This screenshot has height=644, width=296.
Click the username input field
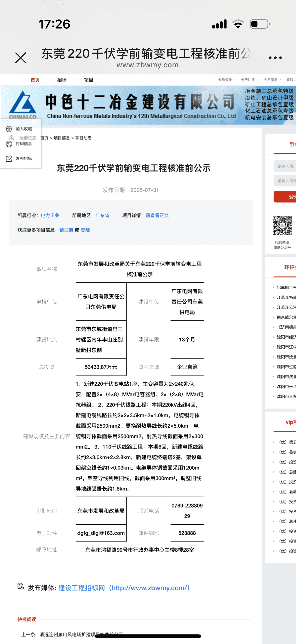(x=285, y=166)
